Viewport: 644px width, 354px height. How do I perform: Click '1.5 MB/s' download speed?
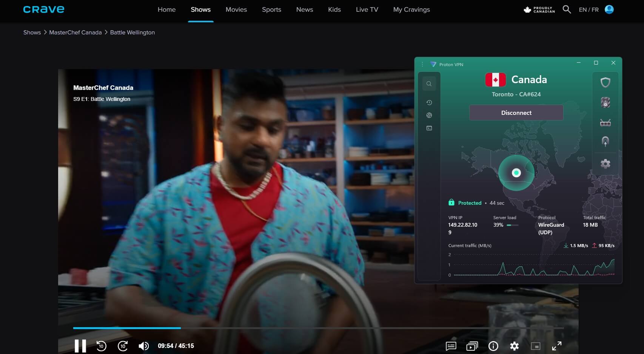[x=579, y=246]
